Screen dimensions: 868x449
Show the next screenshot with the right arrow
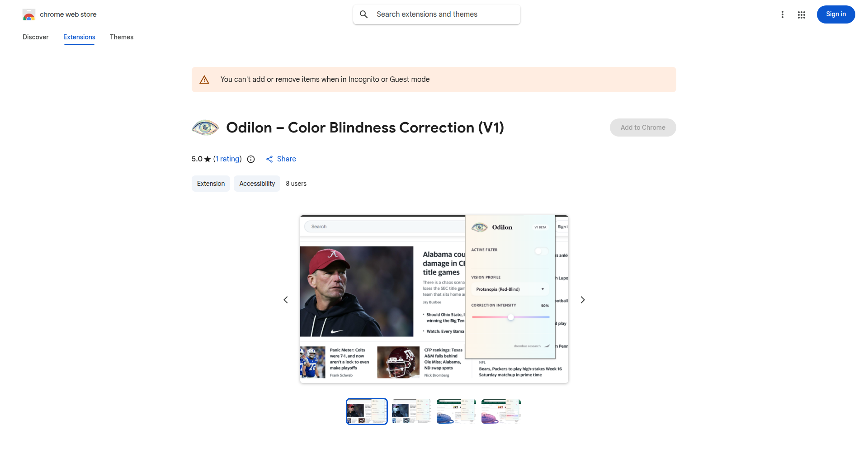(x=582, y=299)
